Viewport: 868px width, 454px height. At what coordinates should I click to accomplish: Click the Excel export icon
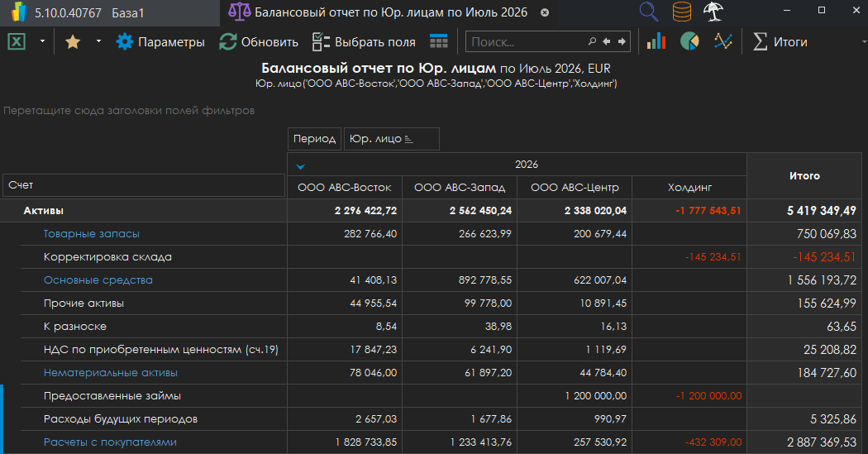click(x=17, y=41)
